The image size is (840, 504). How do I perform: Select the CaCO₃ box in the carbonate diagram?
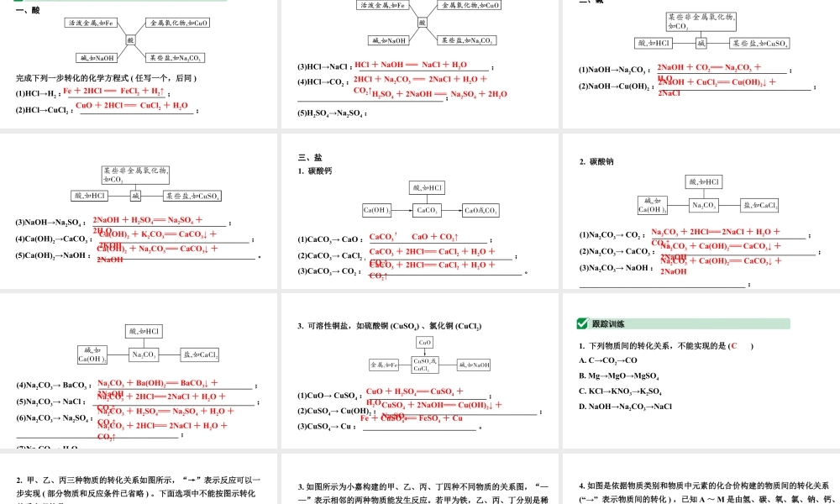[427, 211]
